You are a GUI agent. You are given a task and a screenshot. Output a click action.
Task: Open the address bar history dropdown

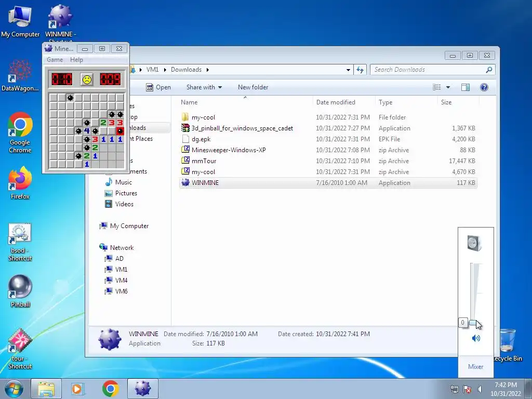(x=348, y=70)
